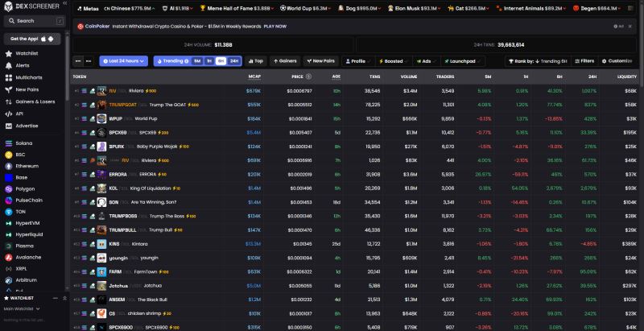Open the Last 24 hours dropdown

click(124, 61)
